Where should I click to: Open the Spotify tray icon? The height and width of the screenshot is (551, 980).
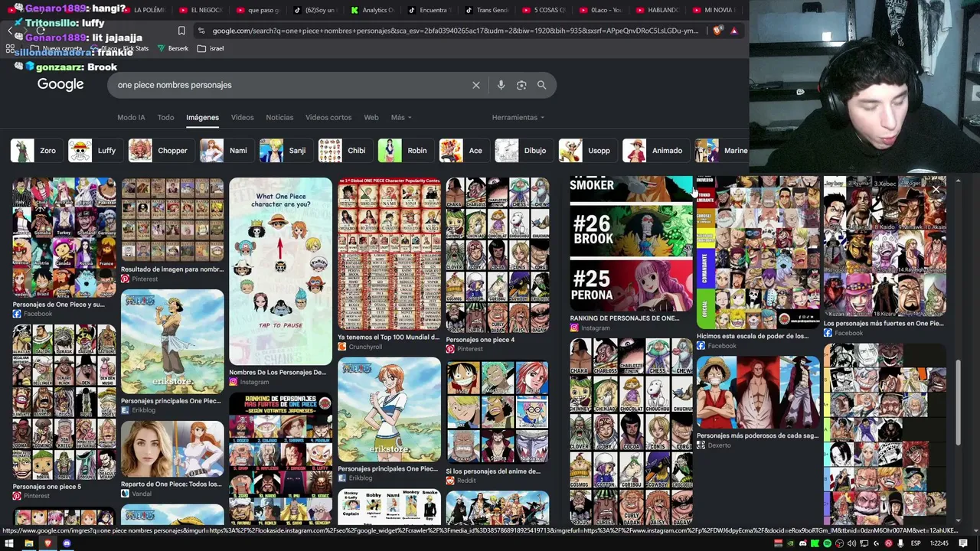coord(827,543)
